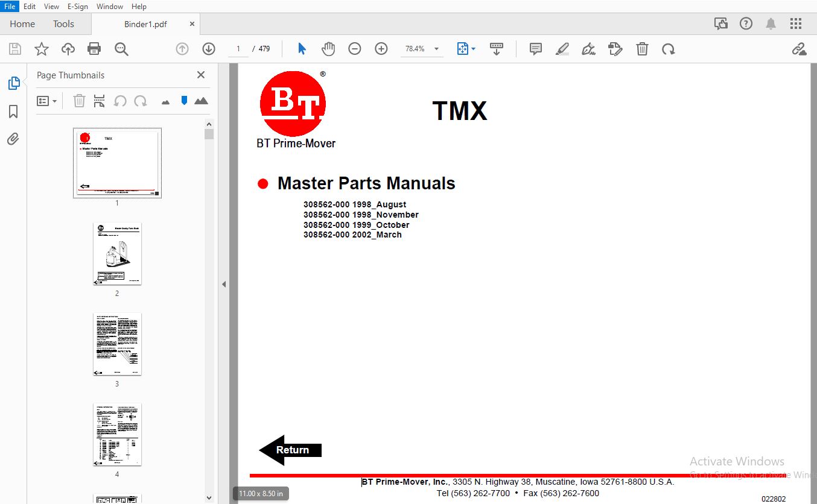Open the page fit options dropdown arrow
The image size is (817, 504).
tap(474, 49)
